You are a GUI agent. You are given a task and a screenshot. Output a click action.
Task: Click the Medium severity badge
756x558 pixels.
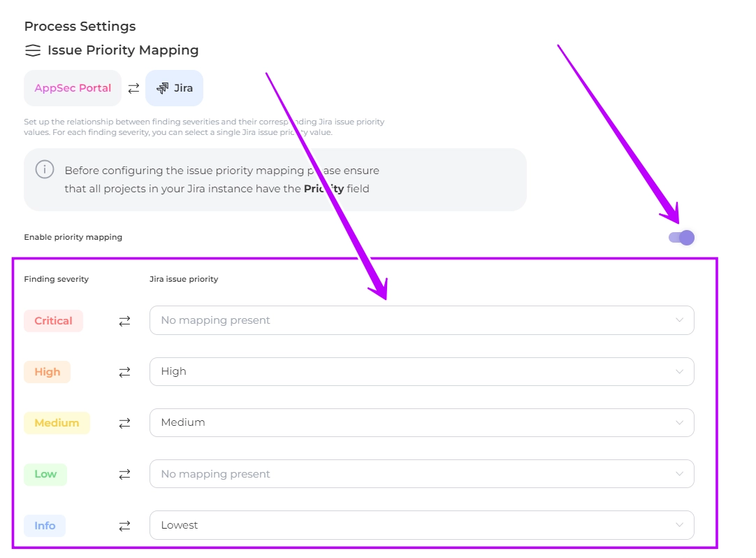(x=57, y=423)
